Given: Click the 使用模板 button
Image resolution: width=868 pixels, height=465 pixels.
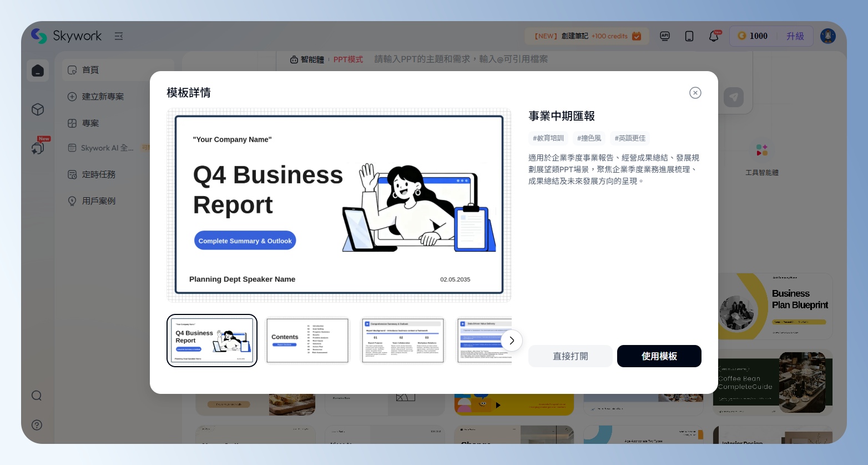Looking at the screenshot, I should [659, 356].
